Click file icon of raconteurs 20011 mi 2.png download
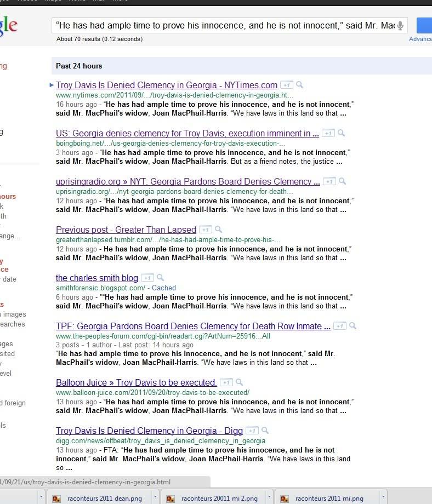Screen dimensions: 432x504 [x=170, y=499]
